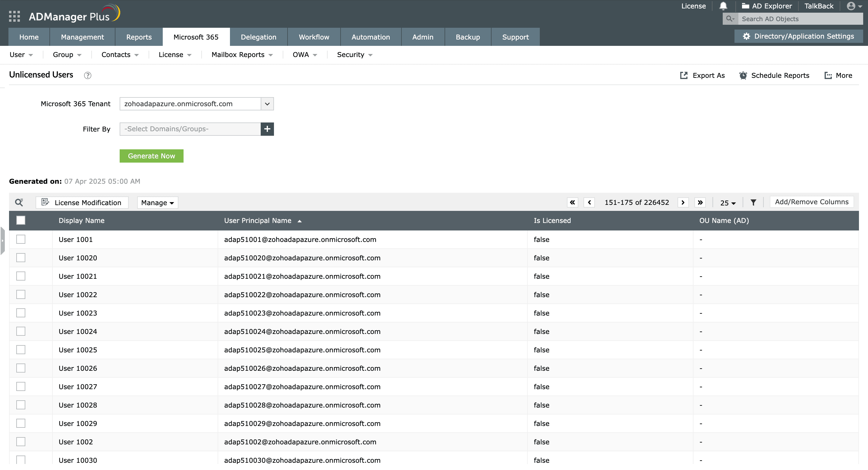Open the apps grid icon
The image size is (868, 470).
click(14, 16)
